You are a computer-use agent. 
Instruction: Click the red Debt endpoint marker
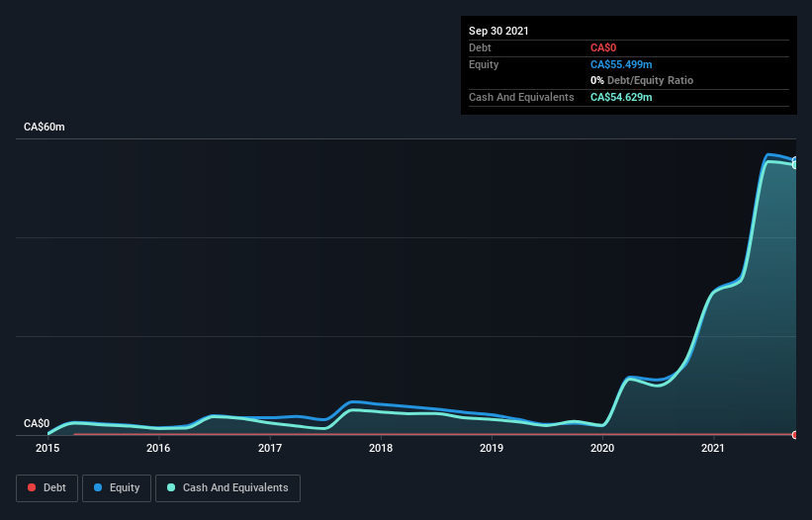click(x=795, y=435)
